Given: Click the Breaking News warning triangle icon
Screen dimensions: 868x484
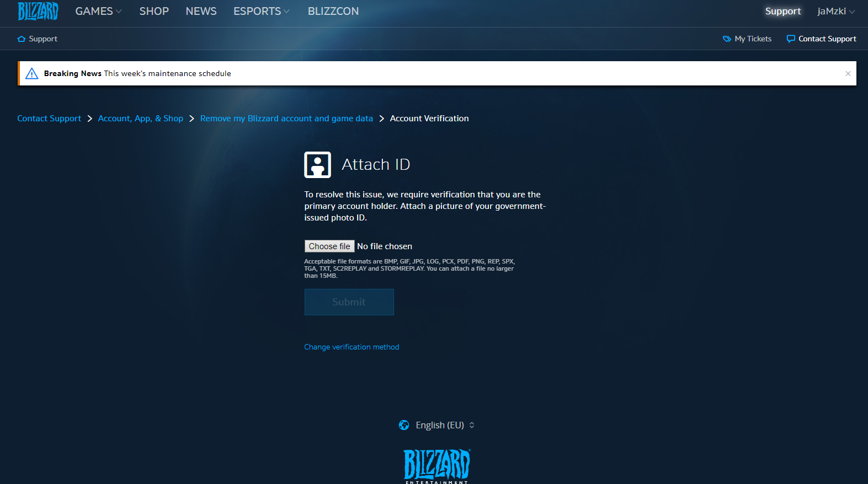Looking at the screenshot, I should (32, 73).
